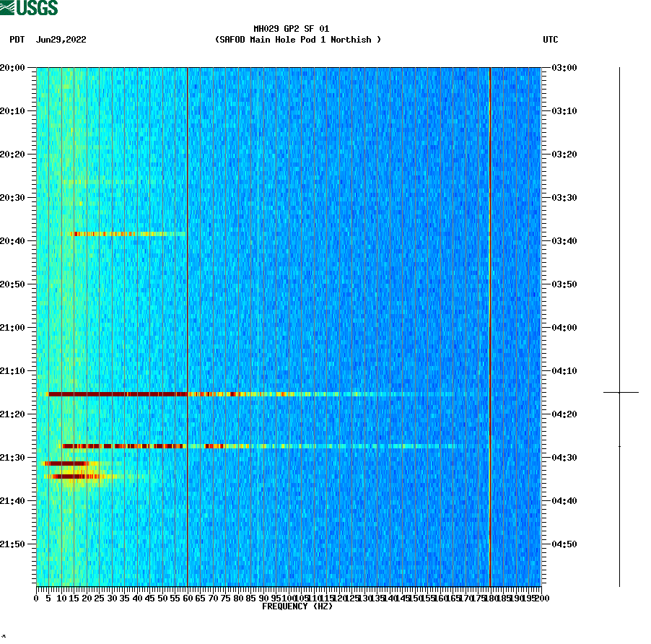Viewport: 651px width, 644px height.
Task: Select the red vertical line near 180 Hz
Action: pos(490,325)
